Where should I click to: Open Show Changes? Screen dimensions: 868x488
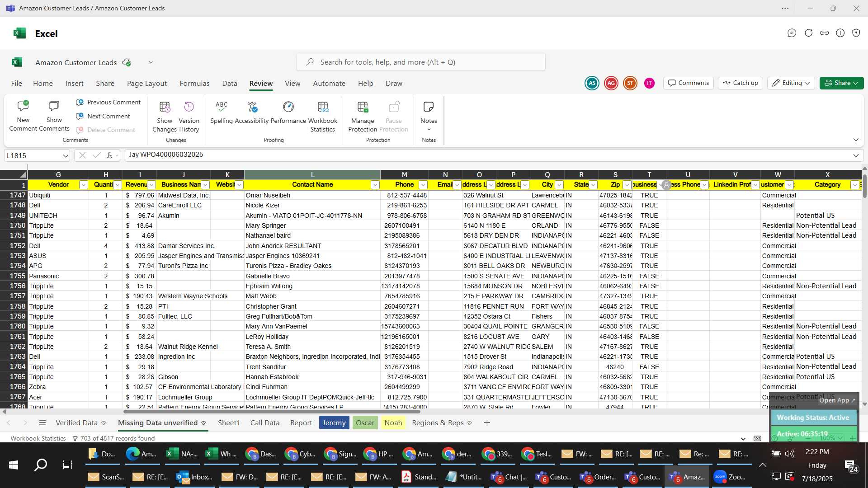pyautogui.click(x=165, y=117)
